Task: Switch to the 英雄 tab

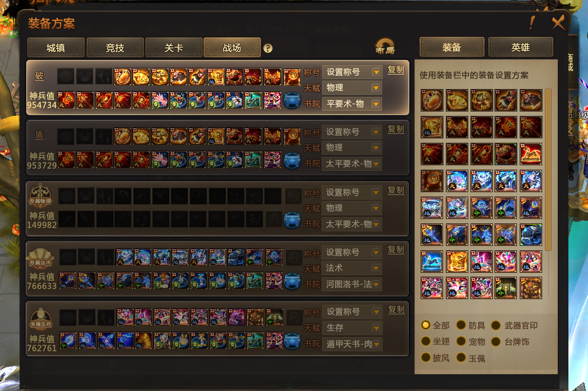Action: point(520,47)
